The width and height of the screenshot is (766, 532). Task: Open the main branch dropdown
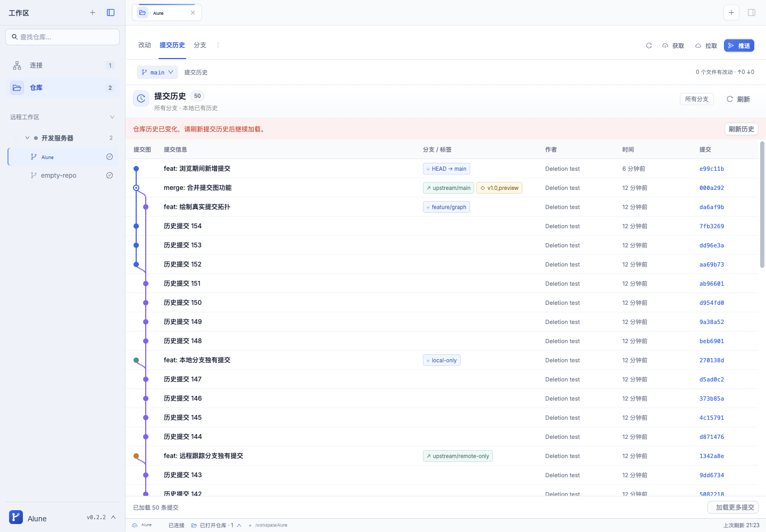157,72
